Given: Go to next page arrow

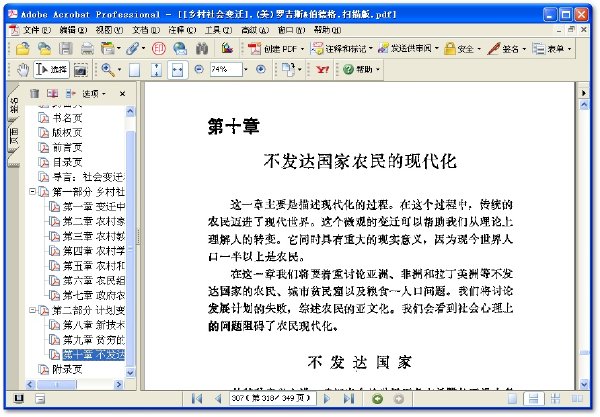Looking at the screenshot, I should pyautogui.click(x=326, y=399).
